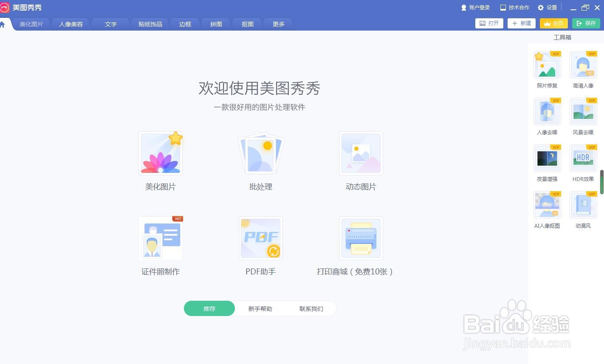Launch the PDF助手 assistant
This screenshot has width=604, height=364.
click(x=260, y=246)
